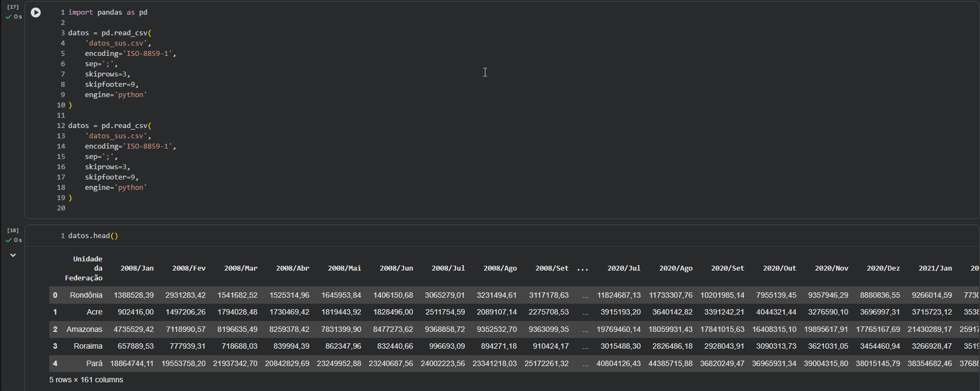Image resolution: width=980 pixels, height=391 pixels.
Task: Click the 2008/Jan column header
Action: (x=137, y=268)
